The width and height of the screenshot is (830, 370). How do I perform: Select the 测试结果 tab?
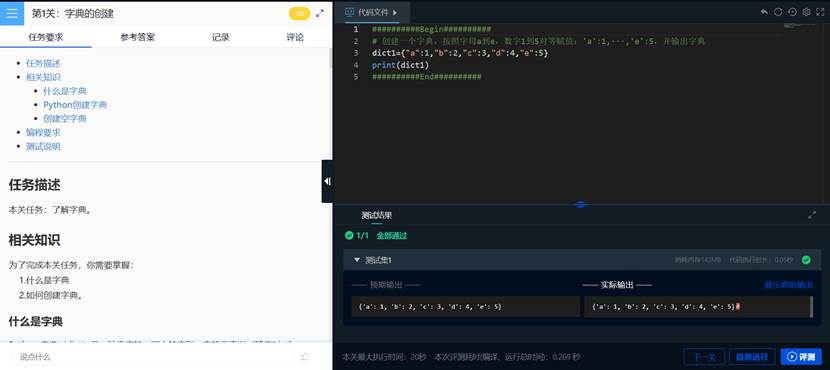(x=376, y=215)
